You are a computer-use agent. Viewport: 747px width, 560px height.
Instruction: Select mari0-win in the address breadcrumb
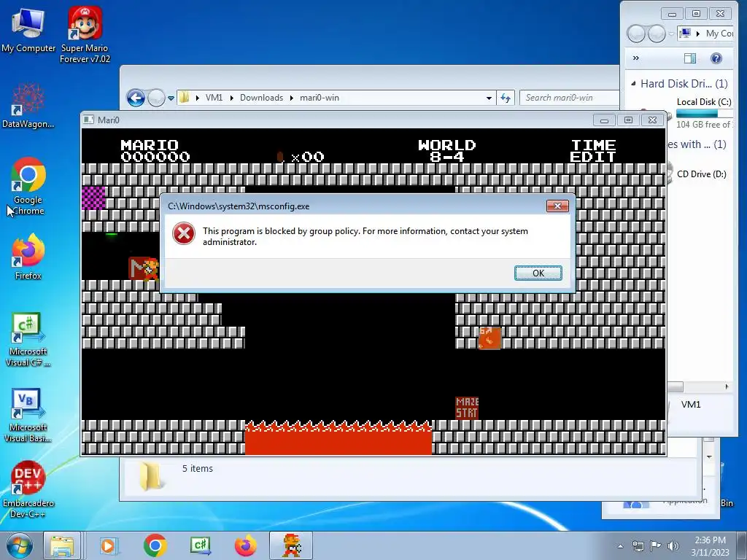pyautogui.click(x=320, y=98)
